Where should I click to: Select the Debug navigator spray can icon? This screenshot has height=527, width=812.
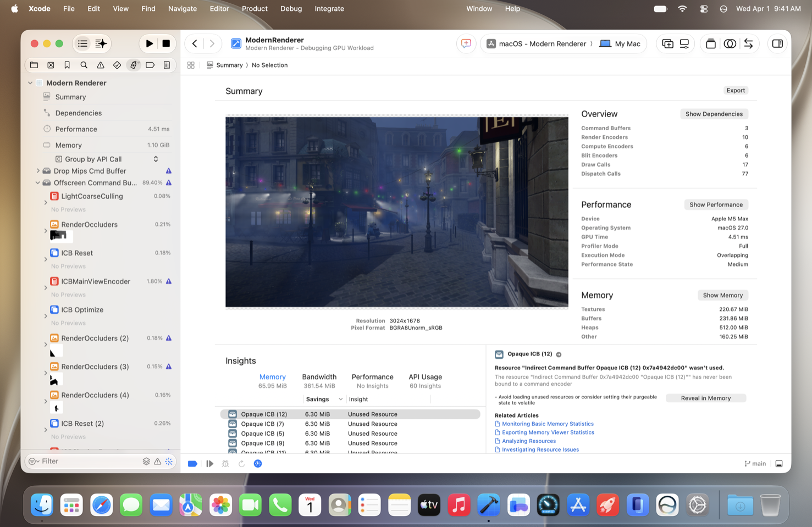pos(134,65)
